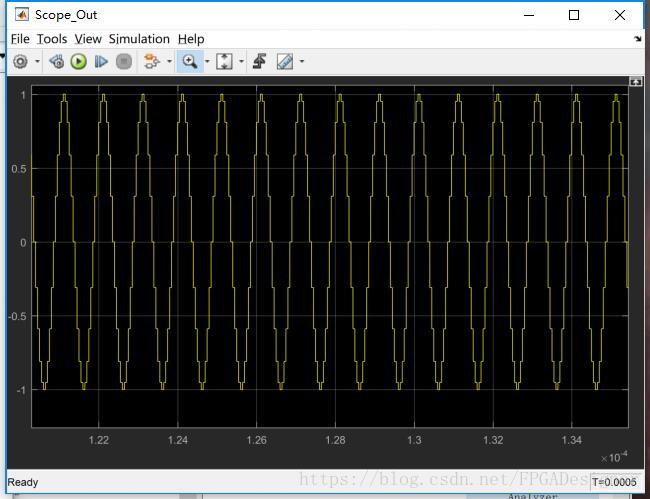Expand the Configuration Properties dropdown arrow
This screenshot has width=650, height=499.
[37, 62]
